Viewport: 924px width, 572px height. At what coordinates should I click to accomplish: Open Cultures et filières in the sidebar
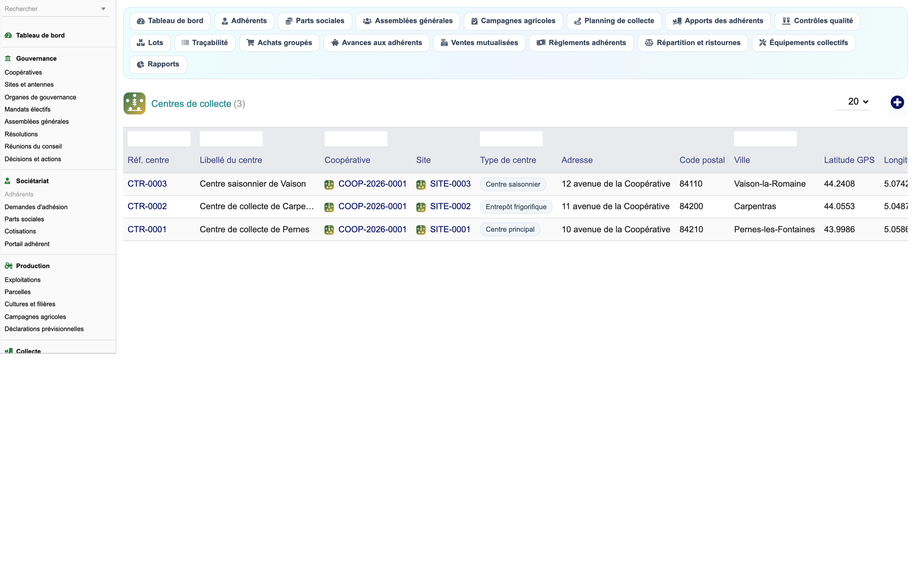coord(30,304)
